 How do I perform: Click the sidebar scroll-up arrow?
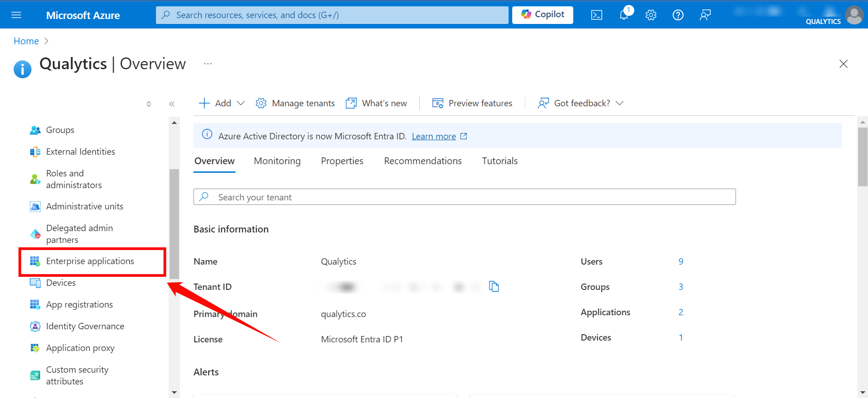pos(174,123)
